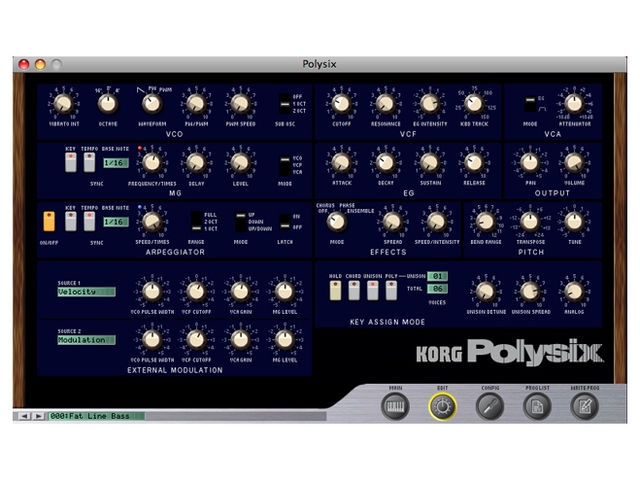Click the EG Attack knob
This screenshot has height=480, width=640.
click(x=341, y=163)
